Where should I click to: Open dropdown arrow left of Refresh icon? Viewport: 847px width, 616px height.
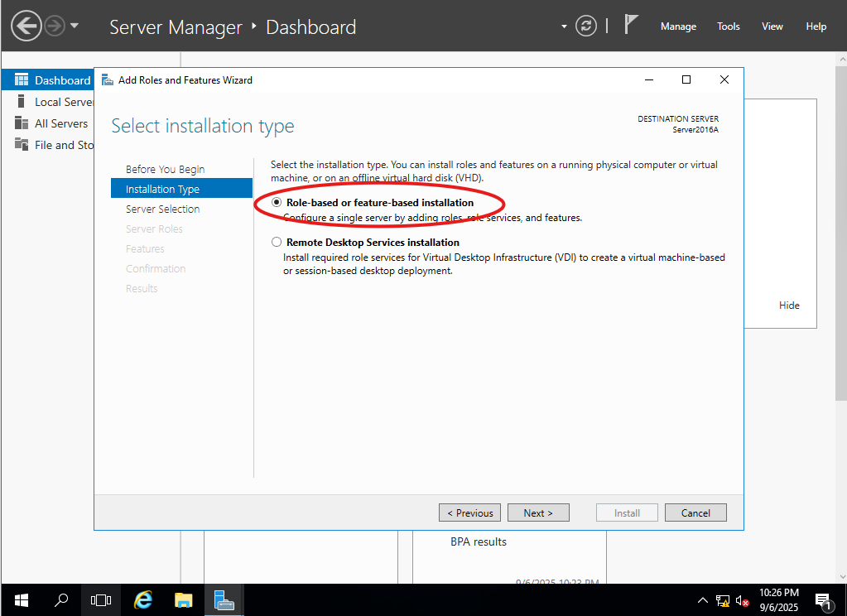[x=564, y=26]
